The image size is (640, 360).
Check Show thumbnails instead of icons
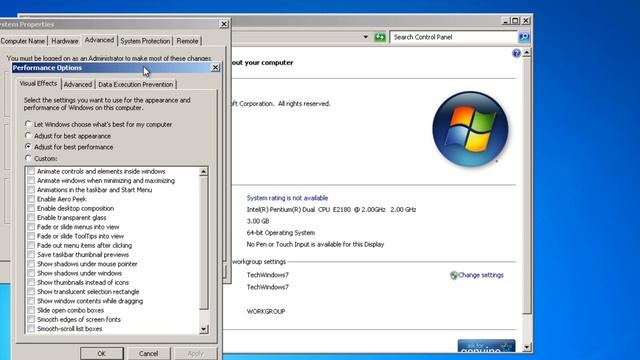point(31,282)
